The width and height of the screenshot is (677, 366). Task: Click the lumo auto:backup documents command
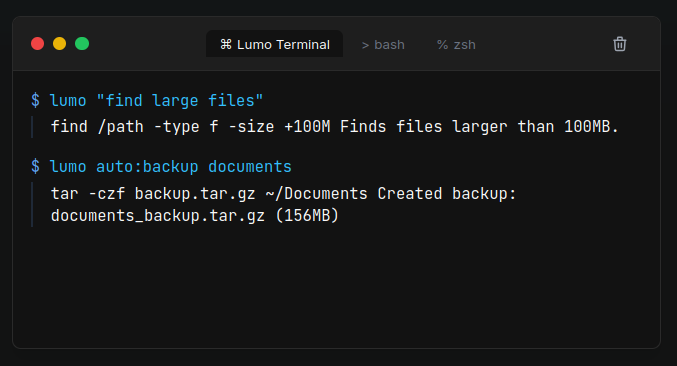click(x=171, y=167)
